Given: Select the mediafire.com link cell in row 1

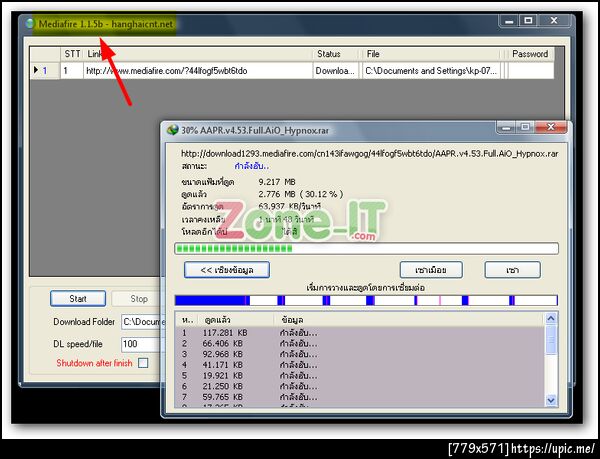Looking at the screenshot, I should point(198,71).
